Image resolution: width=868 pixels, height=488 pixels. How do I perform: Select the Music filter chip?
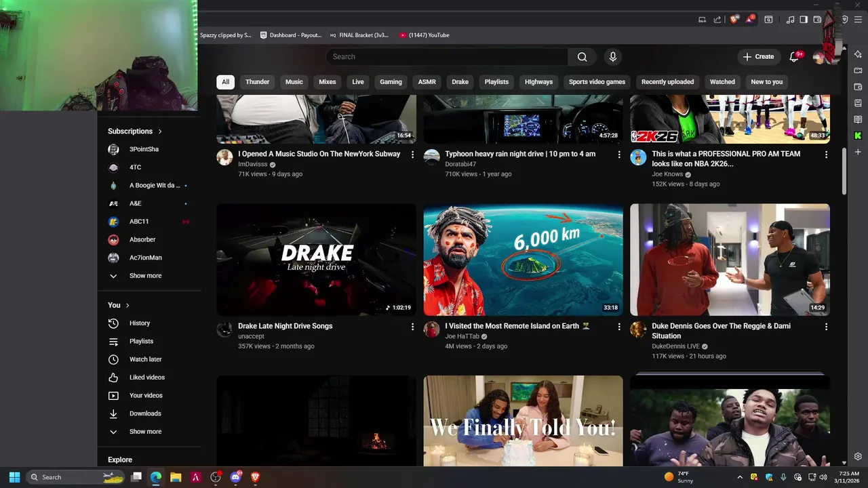(294, 82)
